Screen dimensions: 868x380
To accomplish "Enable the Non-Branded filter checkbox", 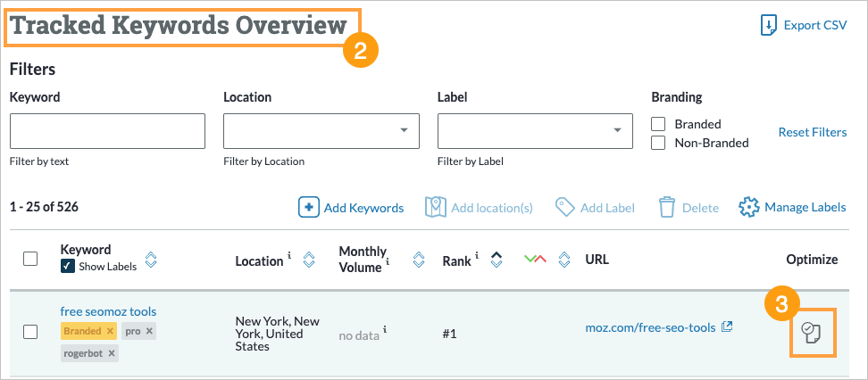I will pyautogui.click(x=659, y=143).
